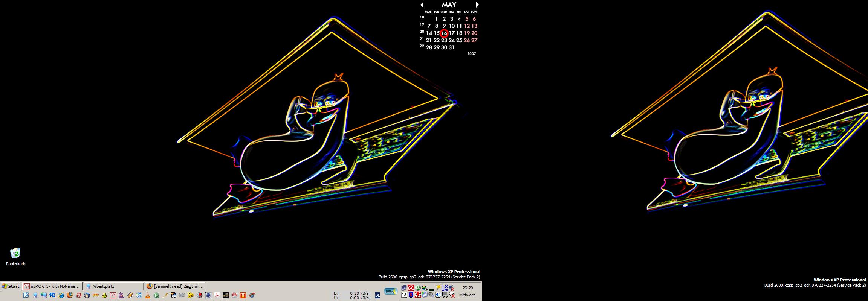
Task: Click the 100% battery meter
Action: click(391, 291)
